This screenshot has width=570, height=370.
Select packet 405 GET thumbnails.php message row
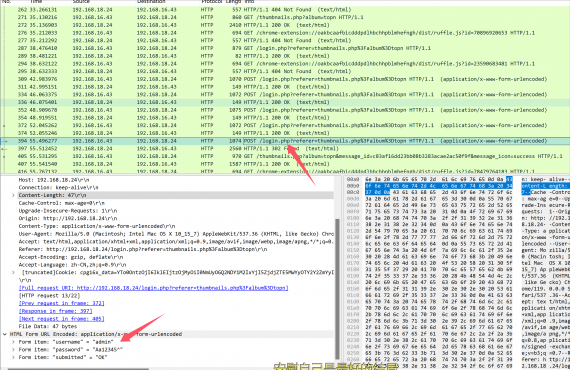[x=285, y=156]
